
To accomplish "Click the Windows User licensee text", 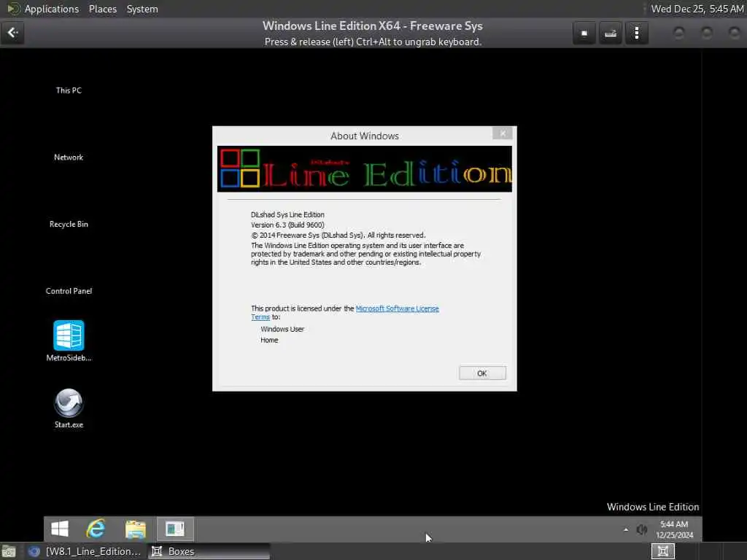I will click(x=282, y=329).
